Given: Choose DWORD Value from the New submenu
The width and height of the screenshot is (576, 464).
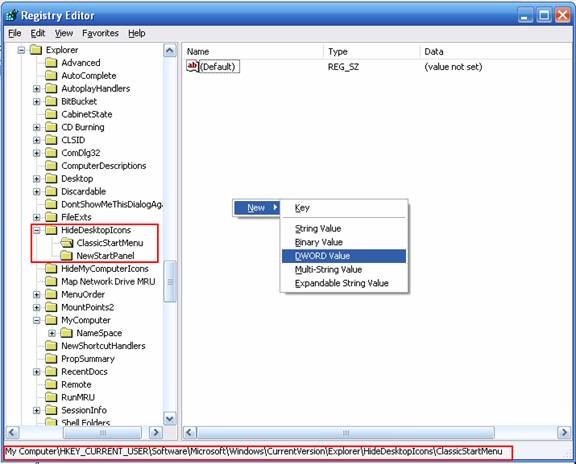Looking at the screenshot, I should point(344,256).
